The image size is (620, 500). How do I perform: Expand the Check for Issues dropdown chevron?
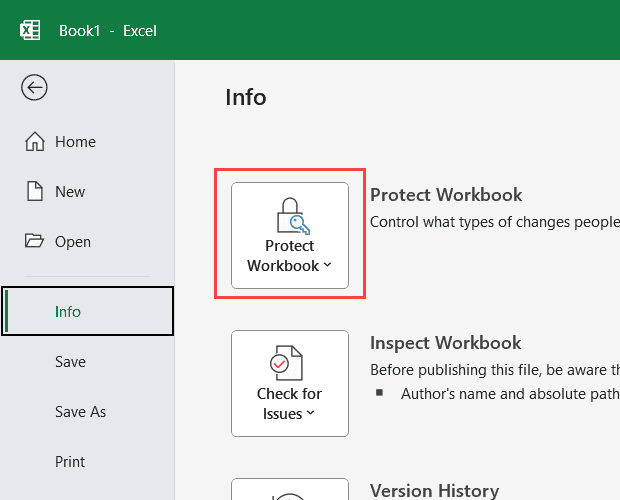click(x=310, y=414)
